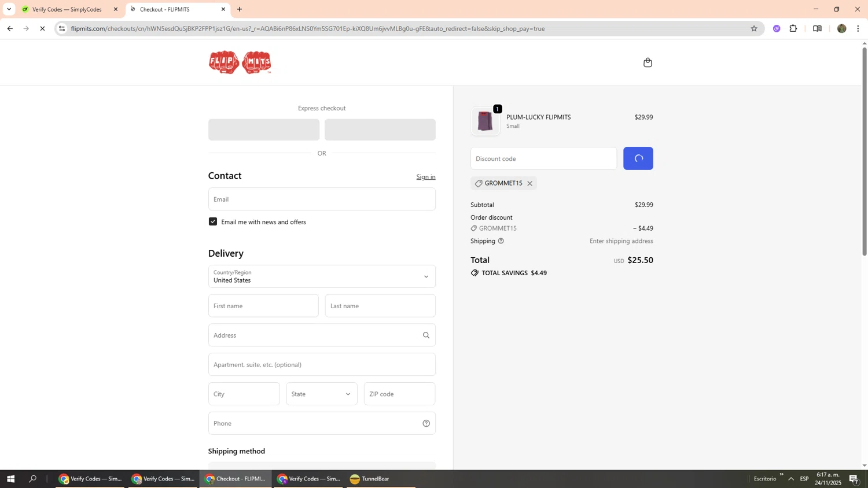Click ESP language indicator in taskbar
Screen dimensions: 868x488
tap(804, 479)
